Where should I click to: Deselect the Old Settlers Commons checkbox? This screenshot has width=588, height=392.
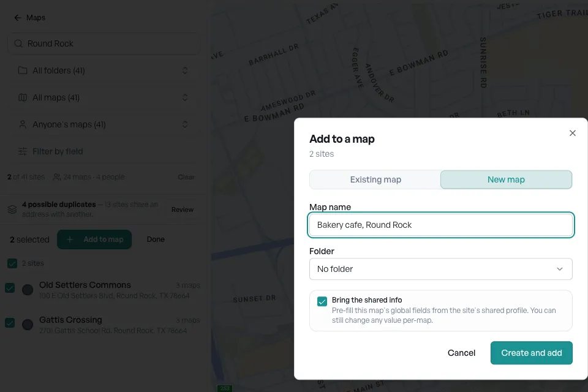(x=10, y=288)
